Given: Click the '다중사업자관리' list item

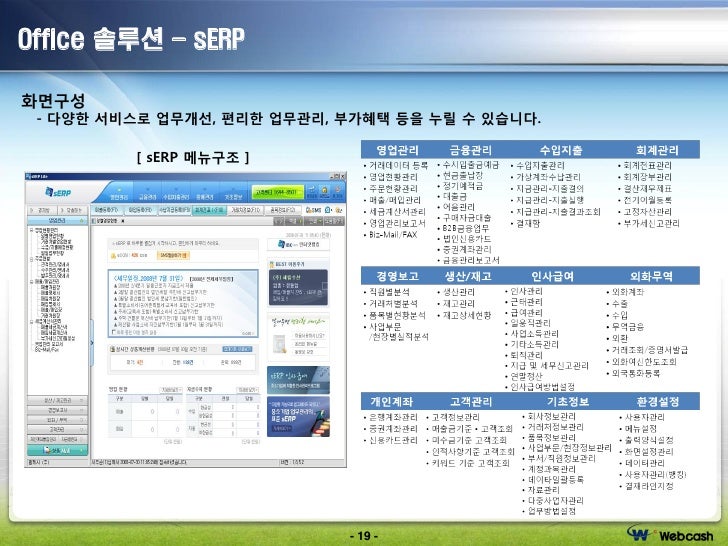Looking at the screenshot, I should click(556, 500).
